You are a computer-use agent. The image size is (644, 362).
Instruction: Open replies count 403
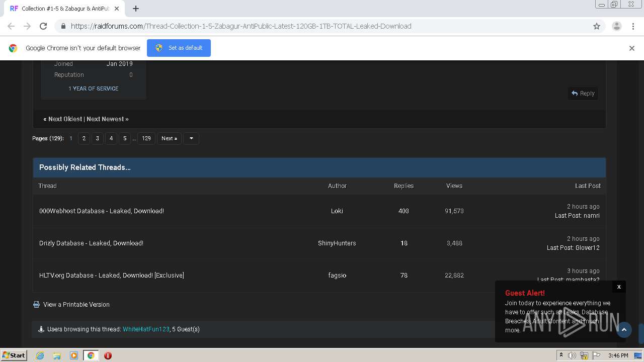[x=404, y=211]
